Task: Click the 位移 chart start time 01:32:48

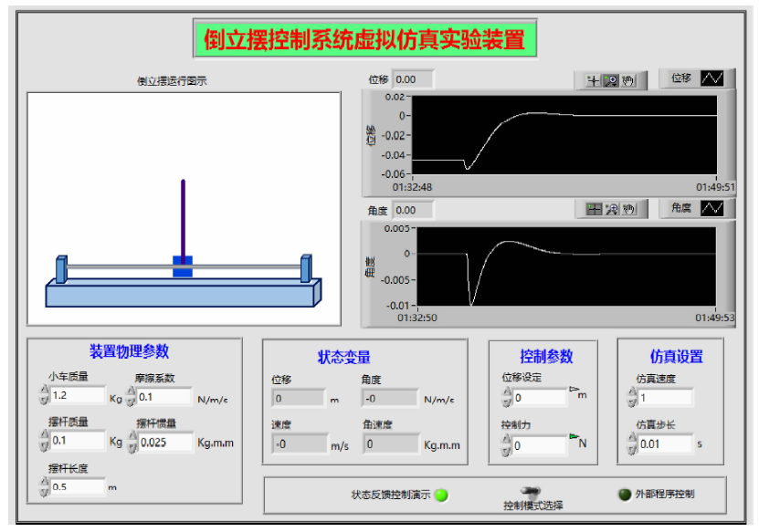Action: point(412,187)
